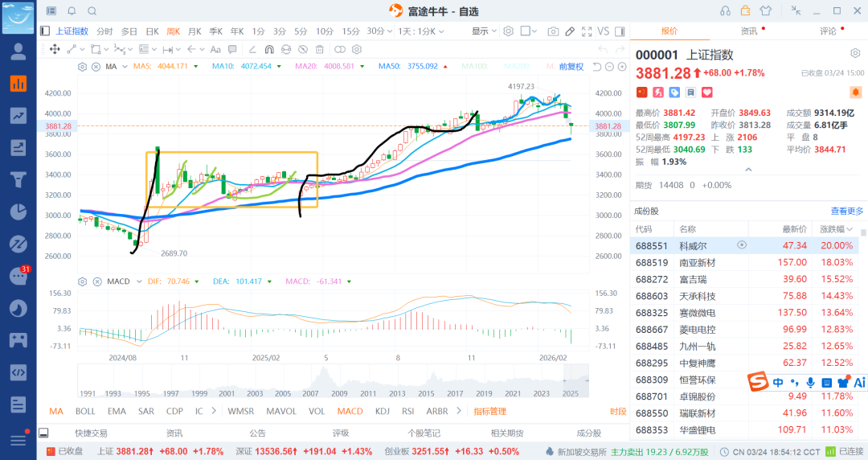Click the search magnifier in the title bar
Viewport: 868px width, 460px height.
coord(92,11)
